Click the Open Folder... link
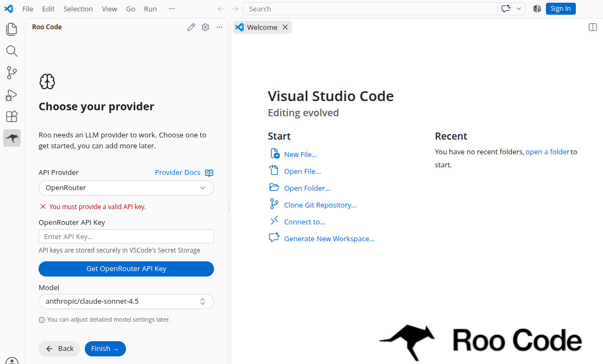The image size is (603, 364). [x=307, y=189]
